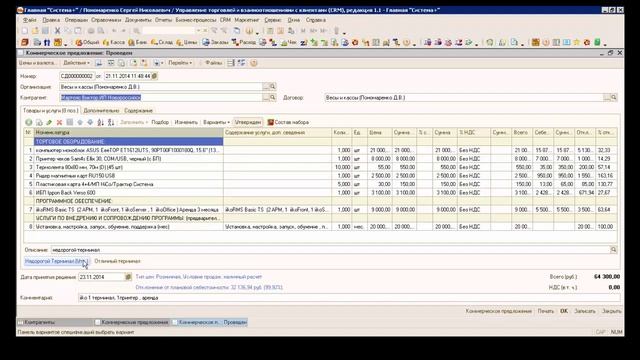Toggle the Утвержден button
Image resolution: width=640 pixels, height=360 pixels.
pos(248,122)
